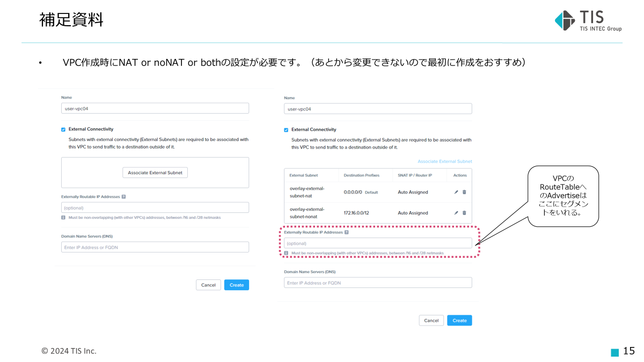Click the Actions column header
The image size is (644, 362).
(460, 175)
